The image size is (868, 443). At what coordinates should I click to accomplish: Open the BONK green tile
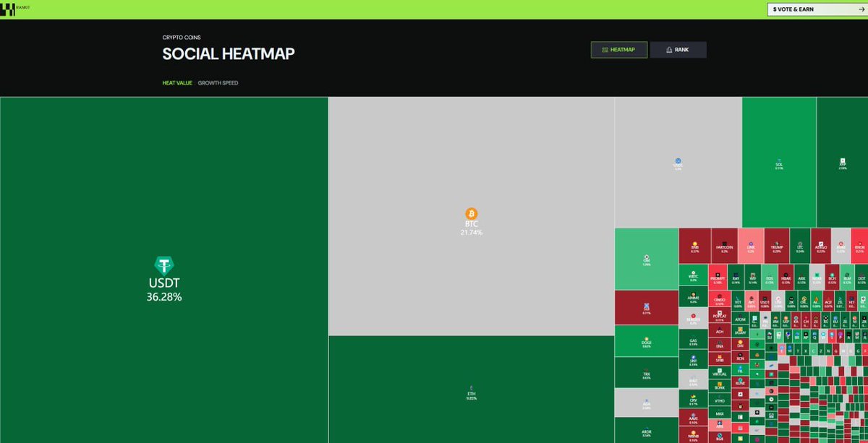[720, 387]
